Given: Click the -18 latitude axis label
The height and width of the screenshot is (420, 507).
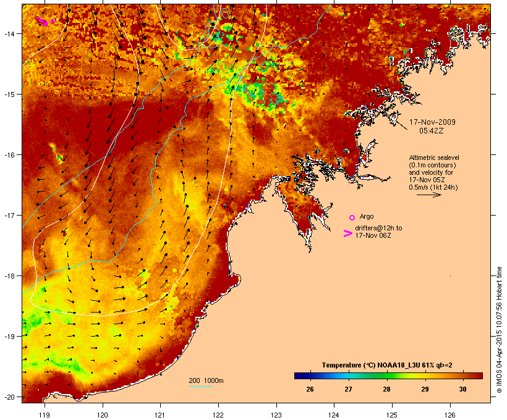Looking at the screenshot, I should [x=9, y=275].
